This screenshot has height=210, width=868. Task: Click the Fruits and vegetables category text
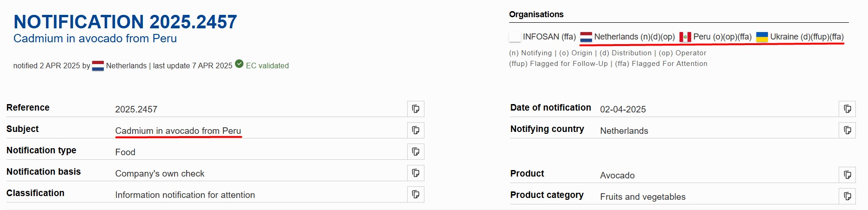pyautogui.click(x=642, y=197)
